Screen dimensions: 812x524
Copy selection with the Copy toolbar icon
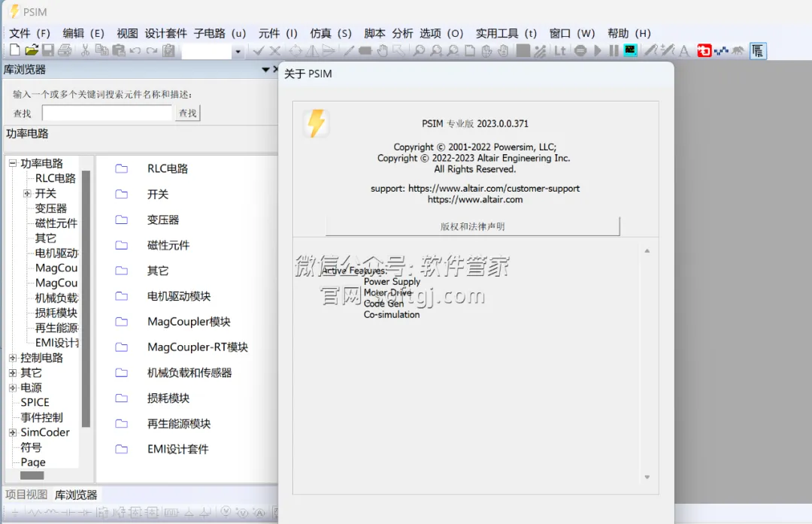pyautogui.click(x=102, y=50)
